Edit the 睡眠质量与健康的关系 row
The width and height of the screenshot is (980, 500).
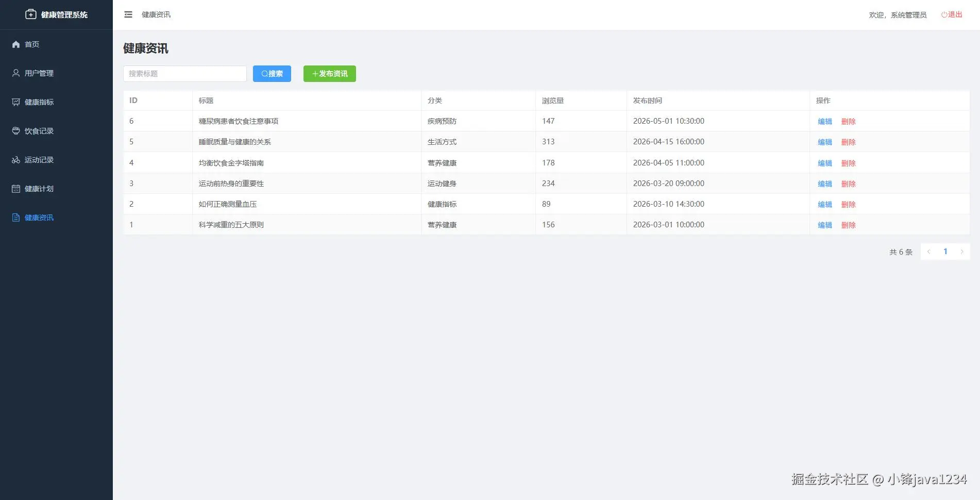coord(825,142)
